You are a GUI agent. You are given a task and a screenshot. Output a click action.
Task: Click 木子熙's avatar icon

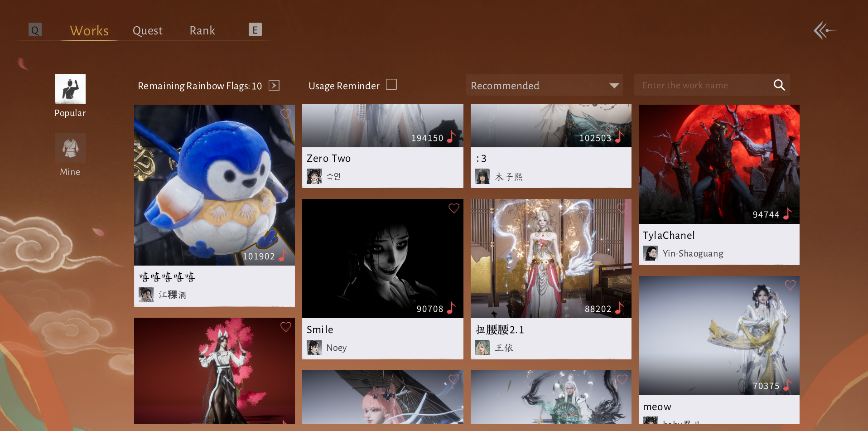pyautogui.click(x=482, y=176)
